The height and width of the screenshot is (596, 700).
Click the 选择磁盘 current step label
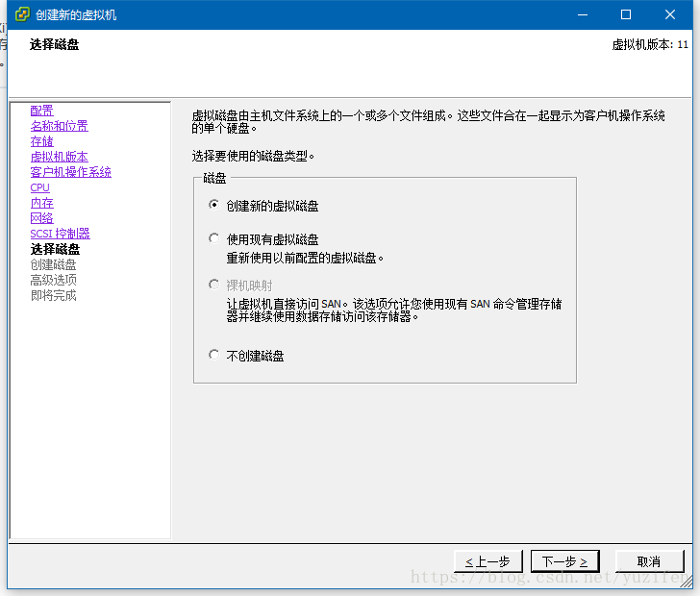point(55,249)
